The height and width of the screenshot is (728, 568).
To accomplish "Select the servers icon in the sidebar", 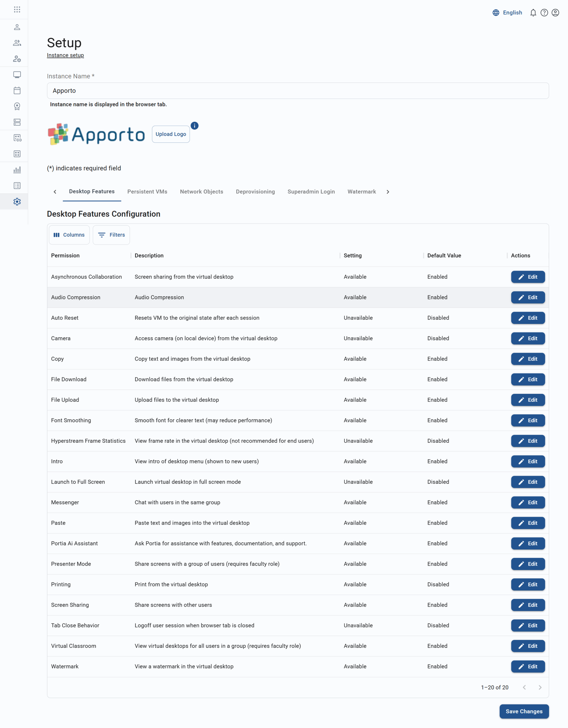I will pyautogui.click(x=17, y=122).
